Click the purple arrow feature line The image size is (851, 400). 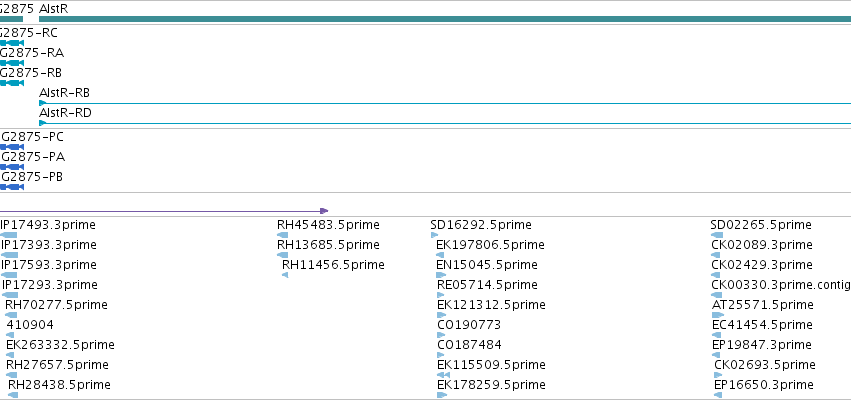click(164, 211)
